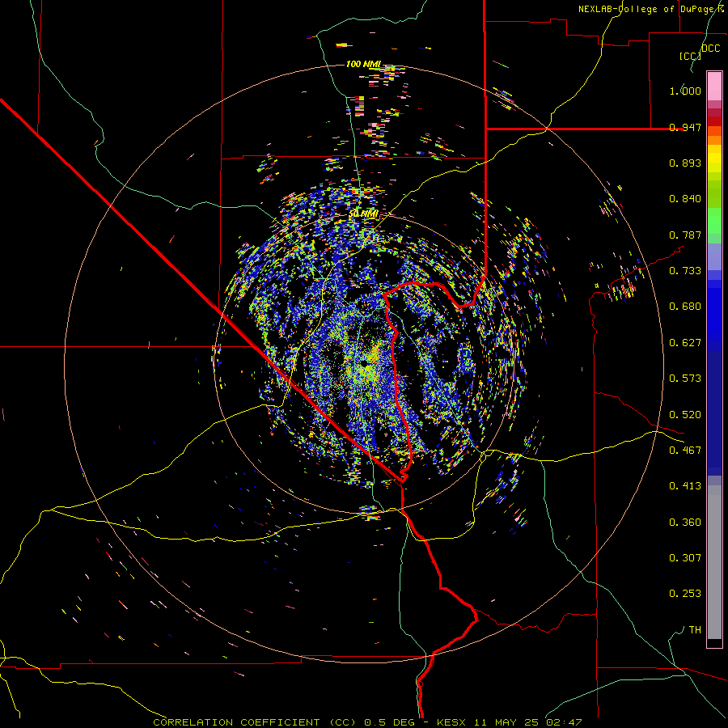
Task: Click the 0.467 value on the color scale
Action: pyautogui.click(x=685, y=451)
